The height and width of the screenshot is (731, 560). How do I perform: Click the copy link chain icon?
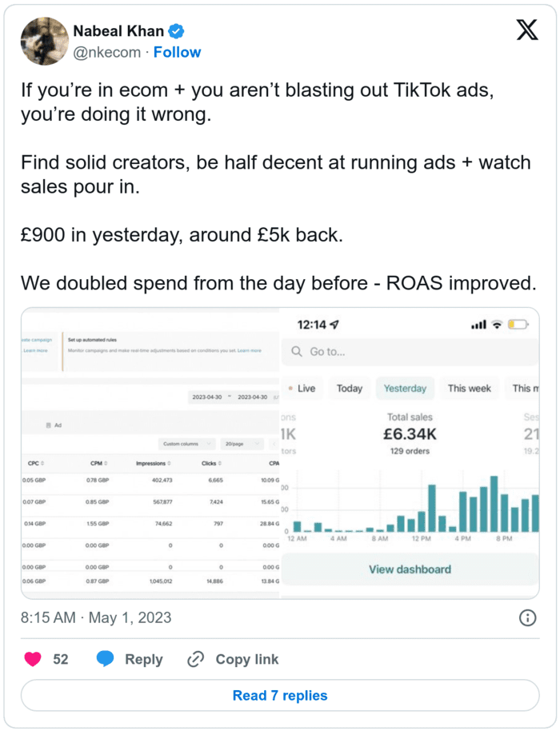[x=196, y=659]
